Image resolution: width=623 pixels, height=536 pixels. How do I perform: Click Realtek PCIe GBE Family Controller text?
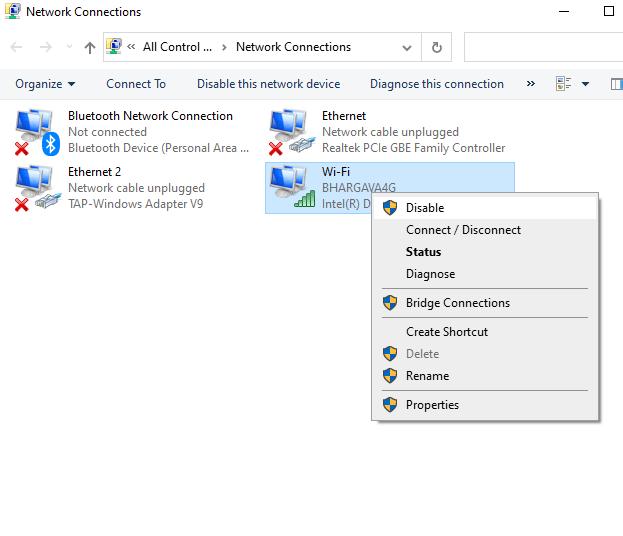pyautogui.click(x=413, y=148)
